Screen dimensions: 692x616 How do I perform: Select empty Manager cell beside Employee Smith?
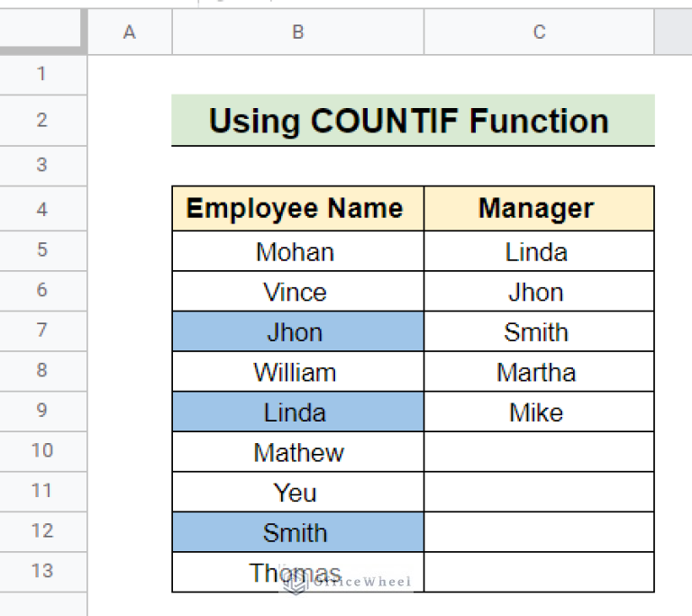(x=539, y=531)
